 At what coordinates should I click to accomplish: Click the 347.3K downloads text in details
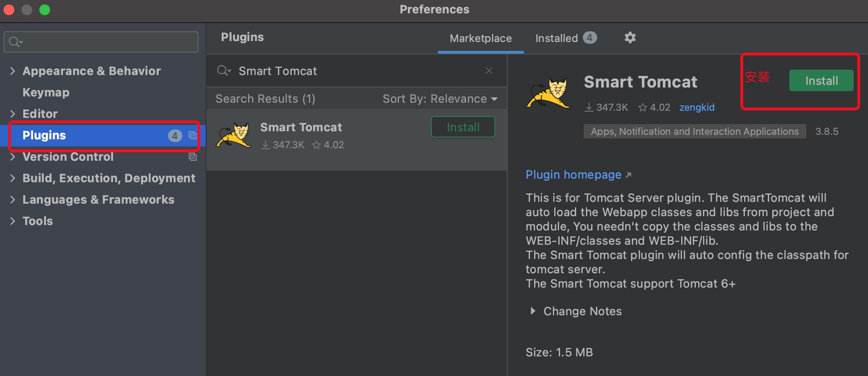[x=612, y=107]
